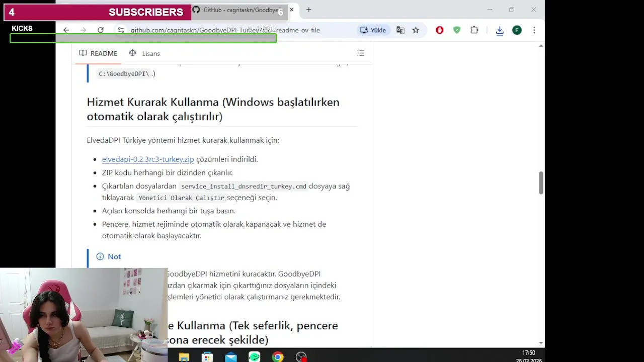Open File Explorer from taskbar

point(184,357)
